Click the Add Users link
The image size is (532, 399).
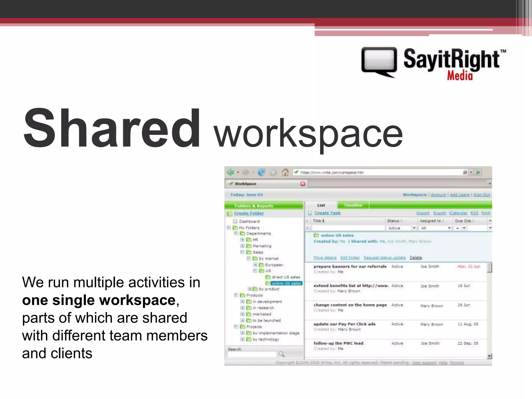pos(460,195)
